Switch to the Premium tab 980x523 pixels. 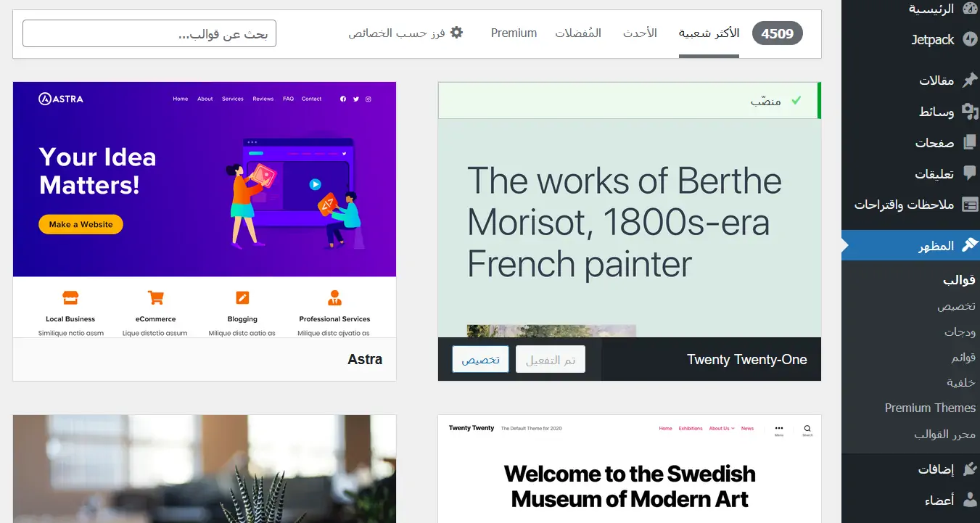(x=514, y=33)
